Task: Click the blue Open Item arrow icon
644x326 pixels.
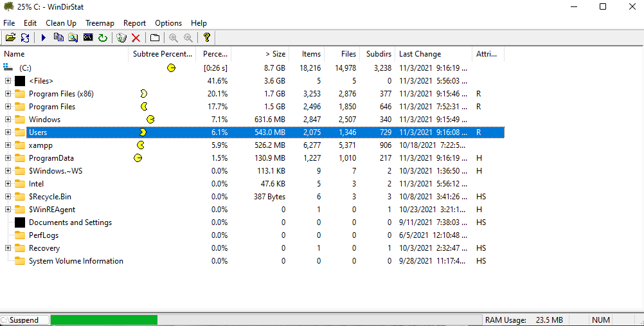Action: [x=44, y=38]
